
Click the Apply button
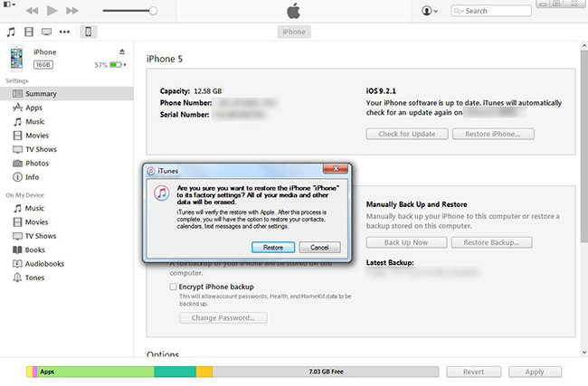coord(535,372)
